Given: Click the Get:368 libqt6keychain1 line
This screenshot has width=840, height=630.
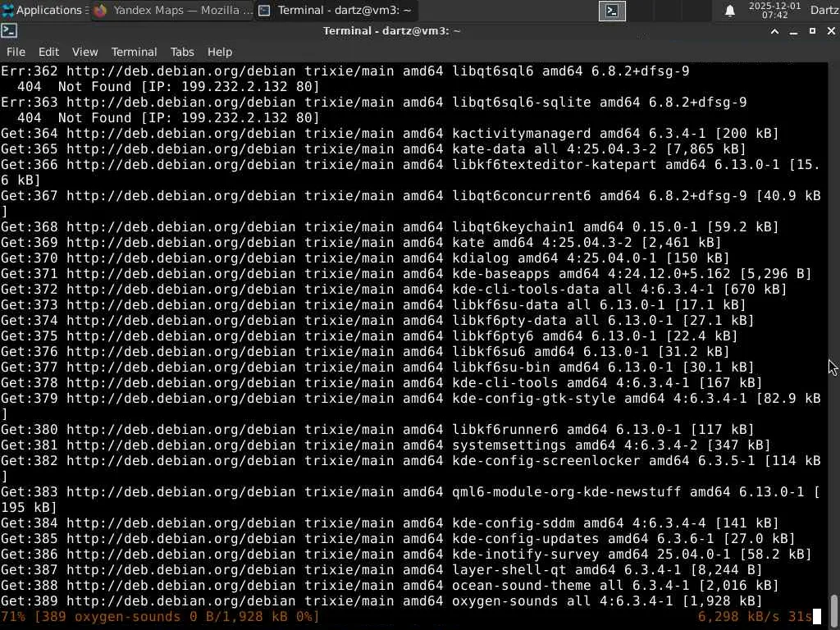Looking at the screenshot, I should click(x=390, y=226).
